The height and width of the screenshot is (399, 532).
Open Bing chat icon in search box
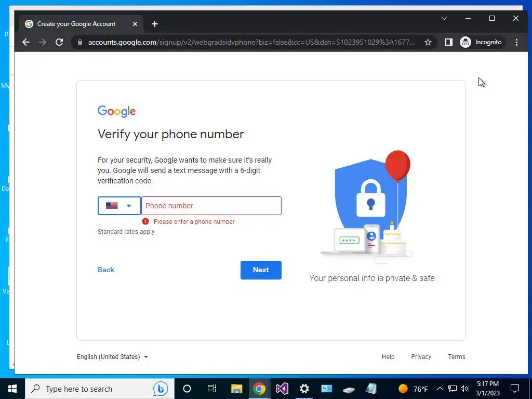pos(161,389)
